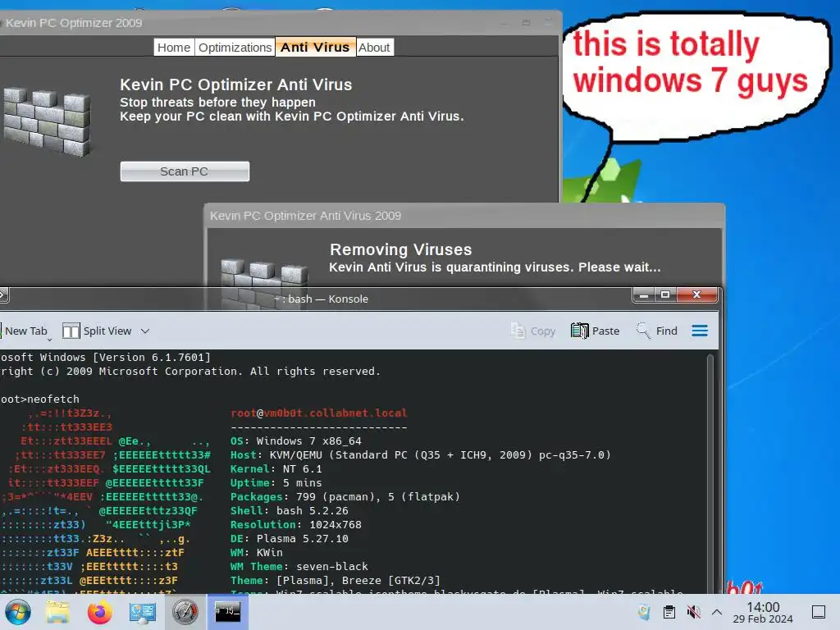Click the Kevin PC Optimizer Anti Virus 2009 title bar

tap(463, 216)
